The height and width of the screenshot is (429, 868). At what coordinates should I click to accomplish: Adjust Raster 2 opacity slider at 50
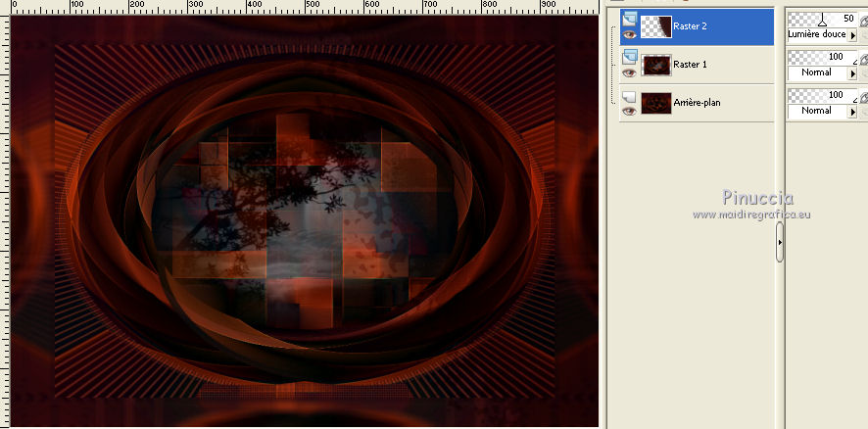pyautogui.click(x=822, y=20)
